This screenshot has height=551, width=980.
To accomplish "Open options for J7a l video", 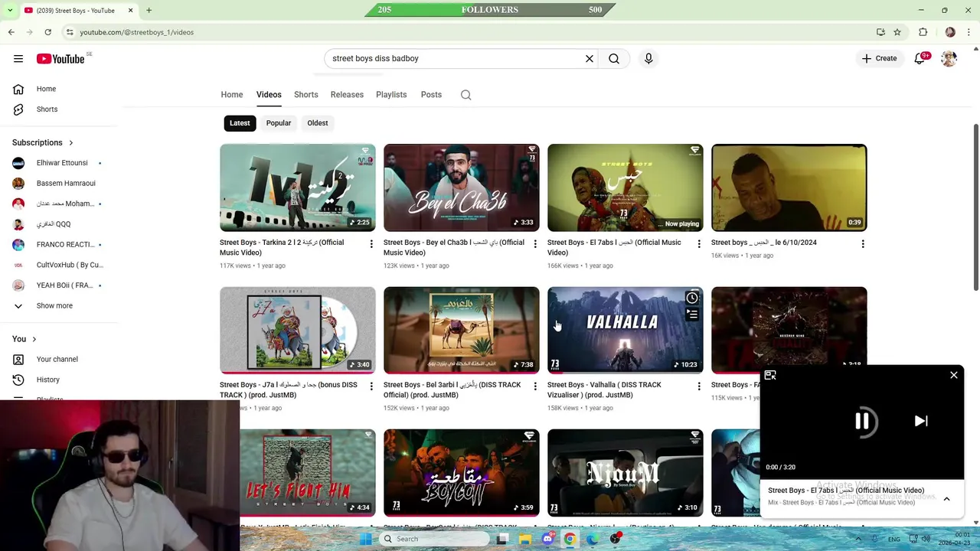I will (371, 386).
